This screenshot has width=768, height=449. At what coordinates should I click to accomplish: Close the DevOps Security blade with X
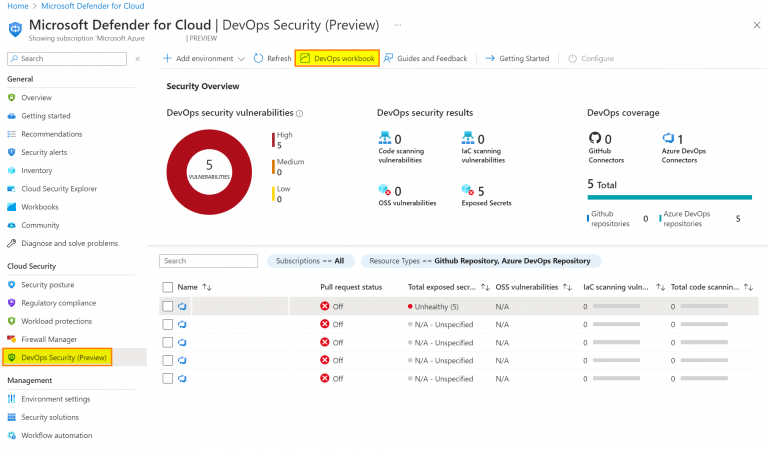coord(757,25)
